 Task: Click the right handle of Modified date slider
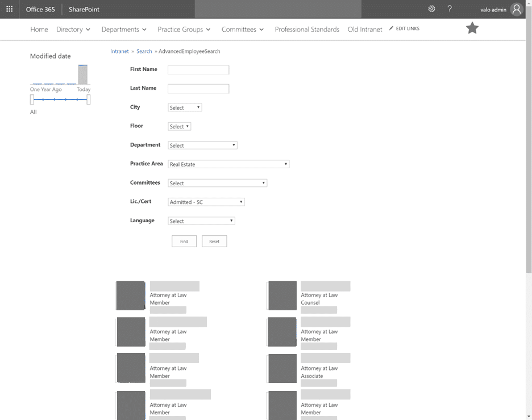(89, 99)
